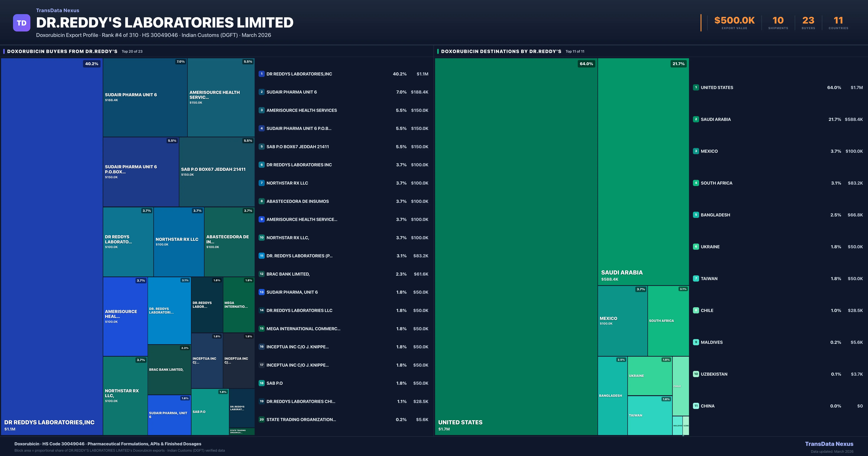Select the SUDAIR PHARMA UNIT 6 treemap block
The image size is (868, 456).
[x=145, y=98]
